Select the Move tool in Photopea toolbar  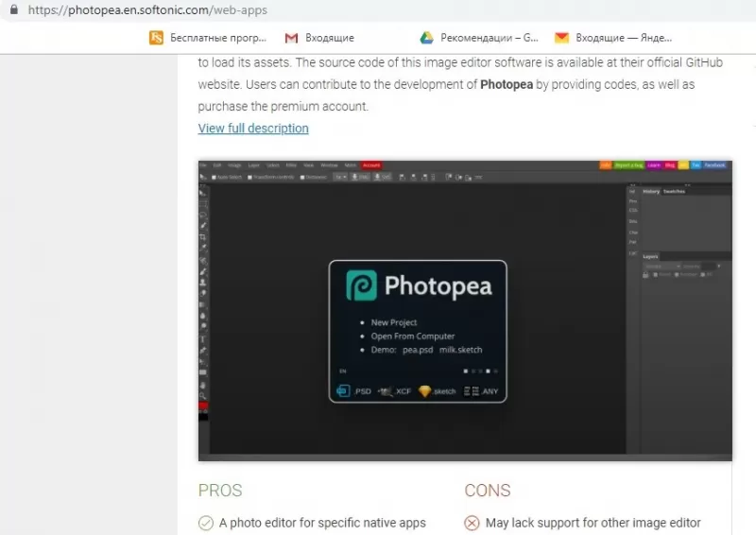coord(202,193)
